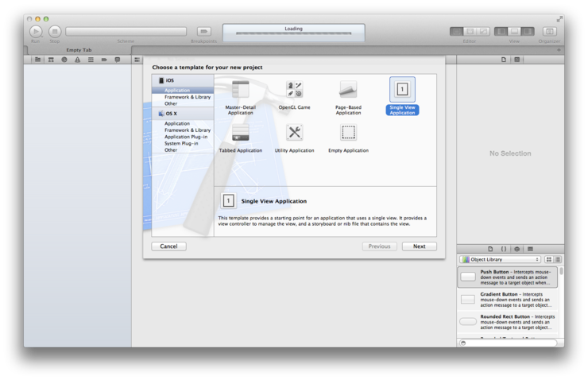Screen dimensions: 588x380
Task: Select the Standard editor mode icon
Action: 456,32
